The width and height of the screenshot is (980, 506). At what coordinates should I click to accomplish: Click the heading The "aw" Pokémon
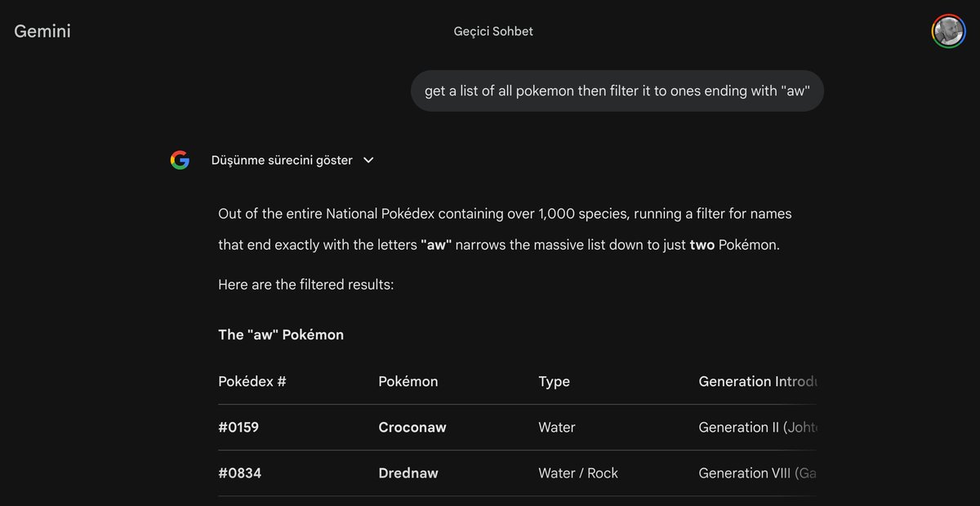pyautogui.click(x=281, y=335)
